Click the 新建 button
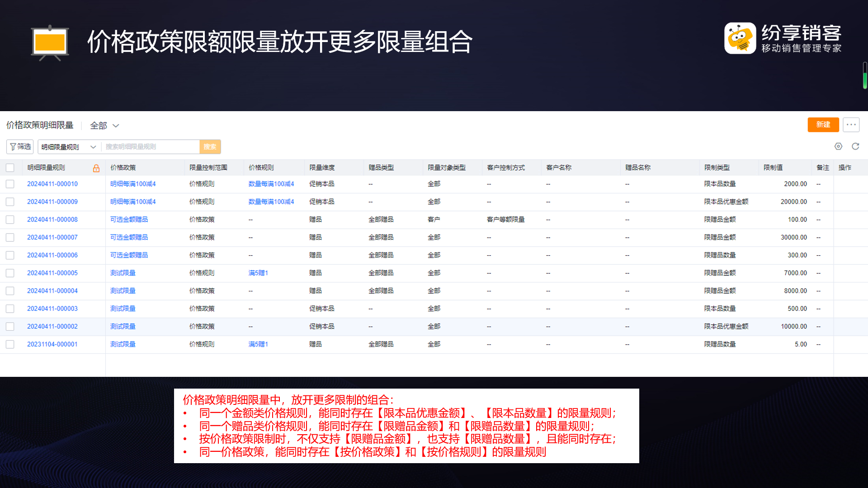Image resolution: width=868 pixels, height=488 pixels. click(823, 125)
